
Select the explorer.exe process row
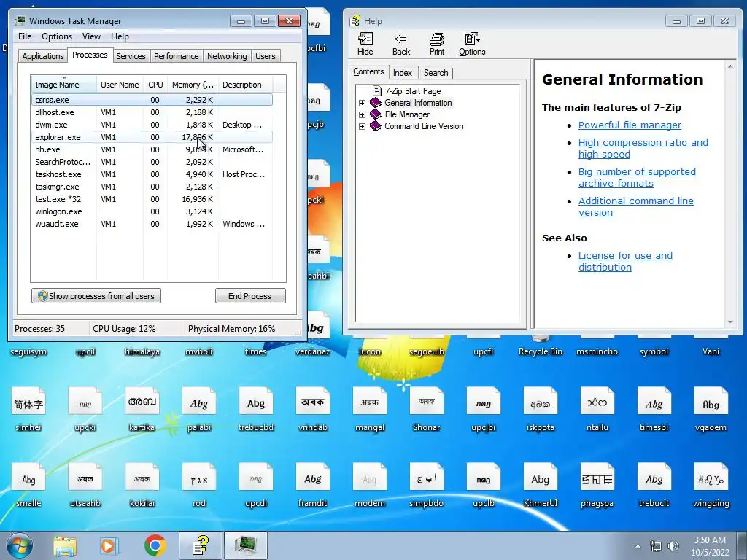(x=152, y=137)
